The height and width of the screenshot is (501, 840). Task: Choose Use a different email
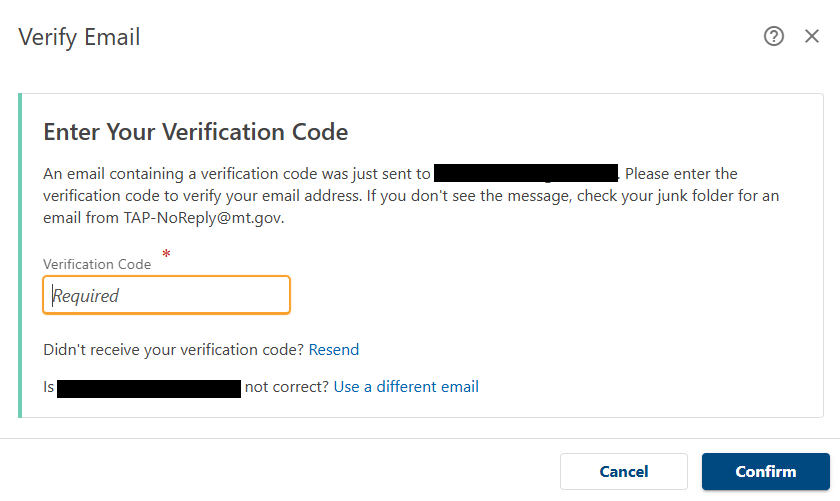[x=406, y=387]
